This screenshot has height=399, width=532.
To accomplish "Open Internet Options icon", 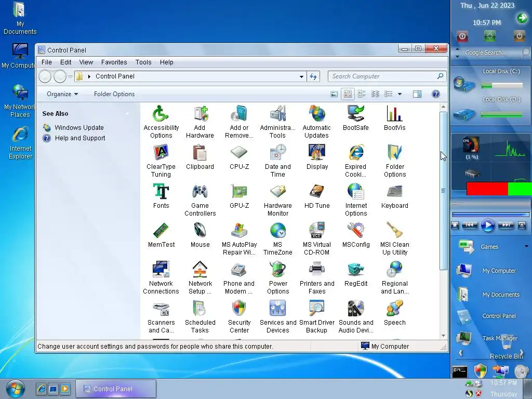I will (x=355, y=200).
